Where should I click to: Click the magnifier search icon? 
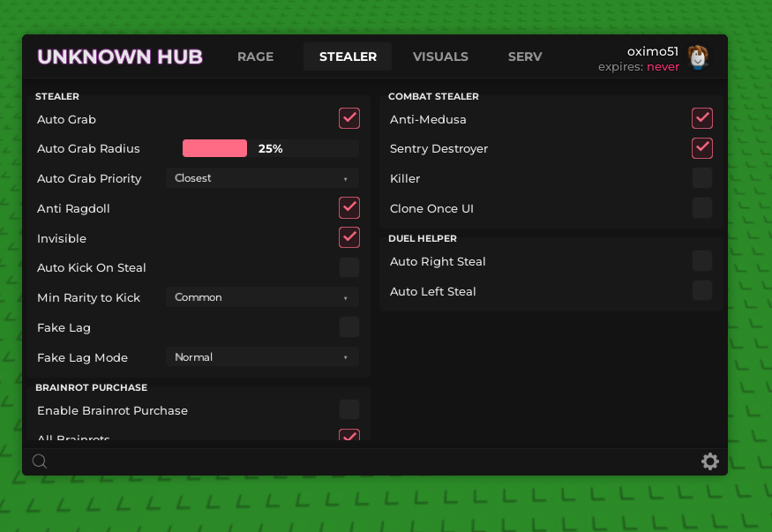coord(40,461)
